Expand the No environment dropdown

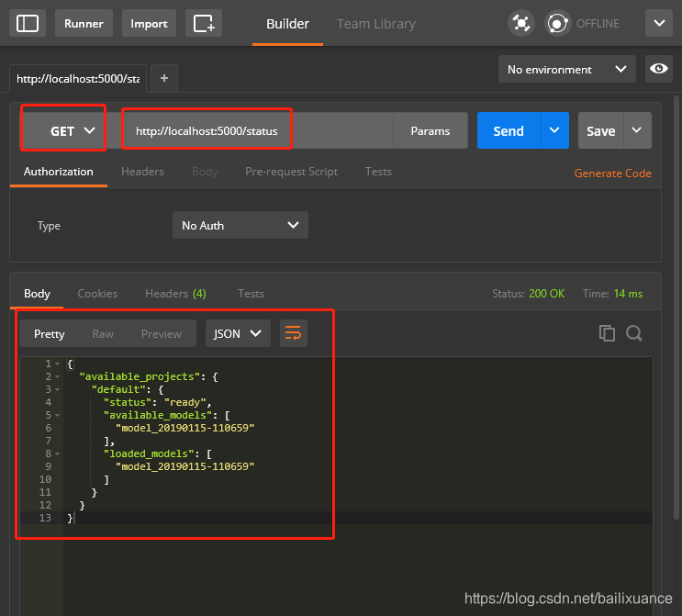pyautogui.click(x=566, y=69)
